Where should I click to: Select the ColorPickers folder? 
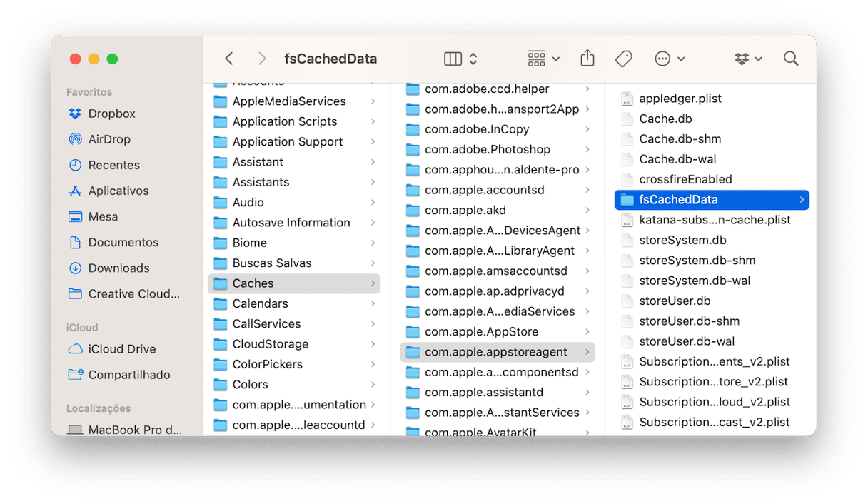pos(294,364)
